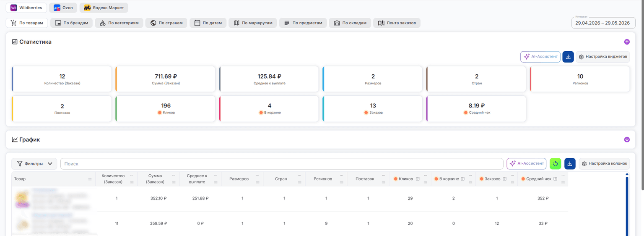Download table data via lower download icon
This screenshot has height=236, width=644.
point(570,163)
